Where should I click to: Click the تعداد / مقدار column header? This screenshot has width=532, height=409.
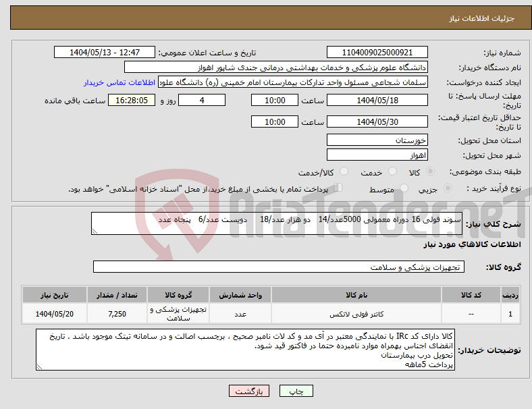click(117, 295)
